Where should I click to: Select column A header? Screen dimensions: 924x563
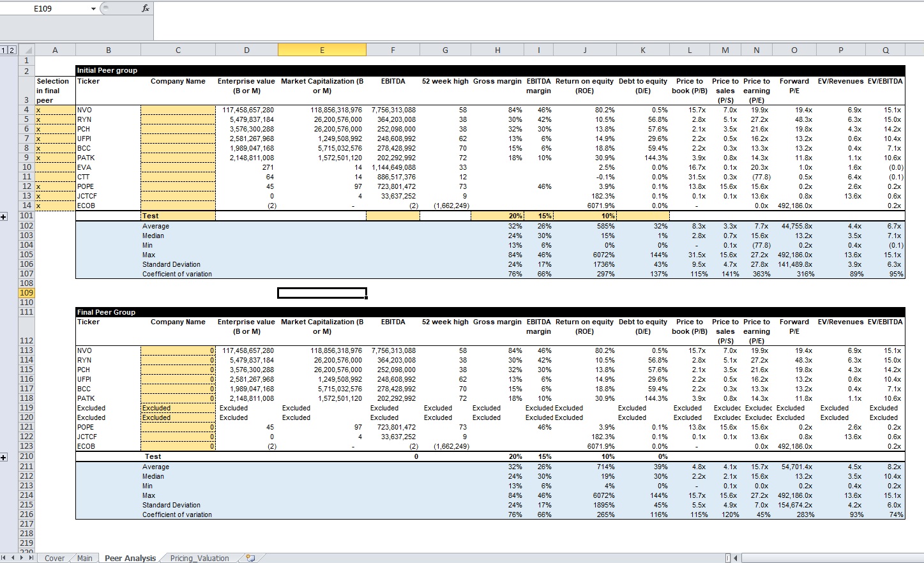tap(55, 50)
